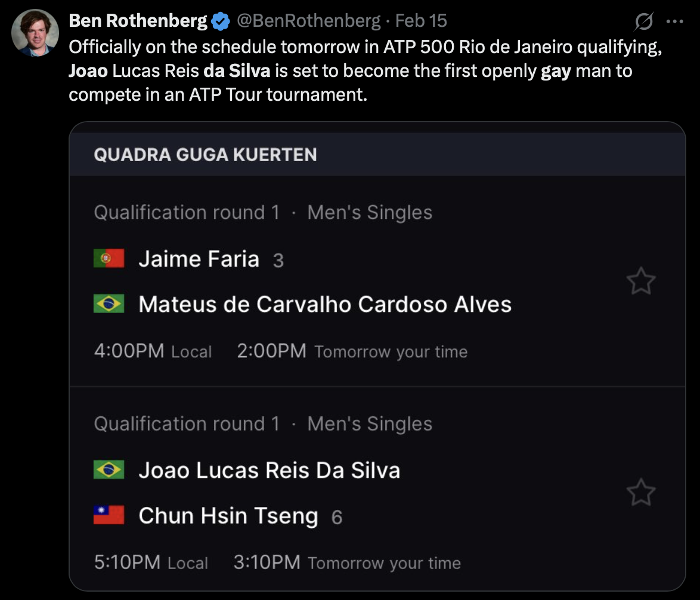The width and height of the screenshot is (700, 600).
Task: Open the three-dot more options menu
Action: [x=674, y=21]
